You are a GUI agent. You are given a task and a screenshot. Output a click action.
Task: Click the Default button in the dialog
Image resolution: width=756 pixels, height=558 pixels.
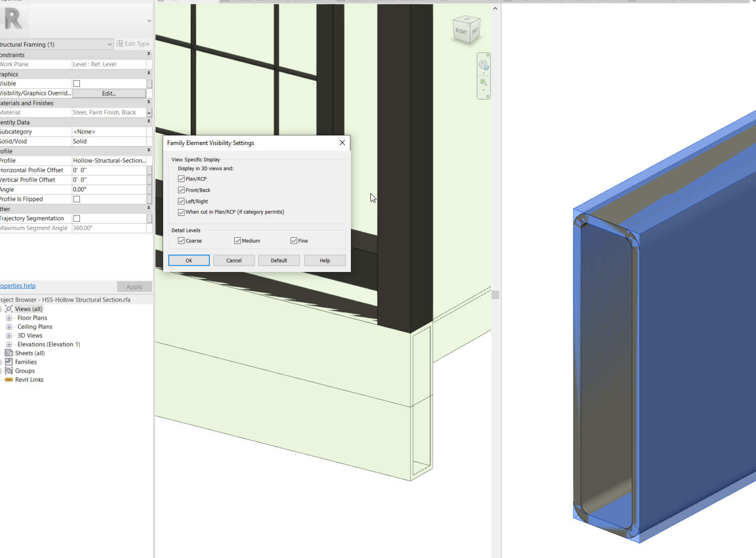point(279,260)
